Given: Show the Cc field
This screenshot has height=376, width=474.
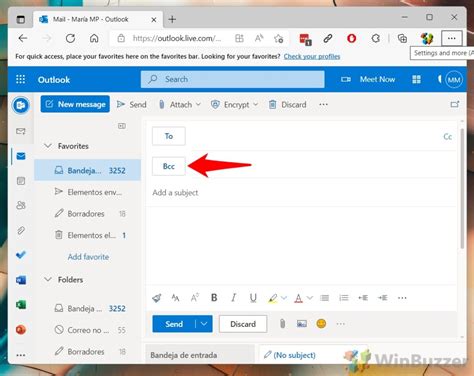Looking at the screenshot, I should coord(447,137).
